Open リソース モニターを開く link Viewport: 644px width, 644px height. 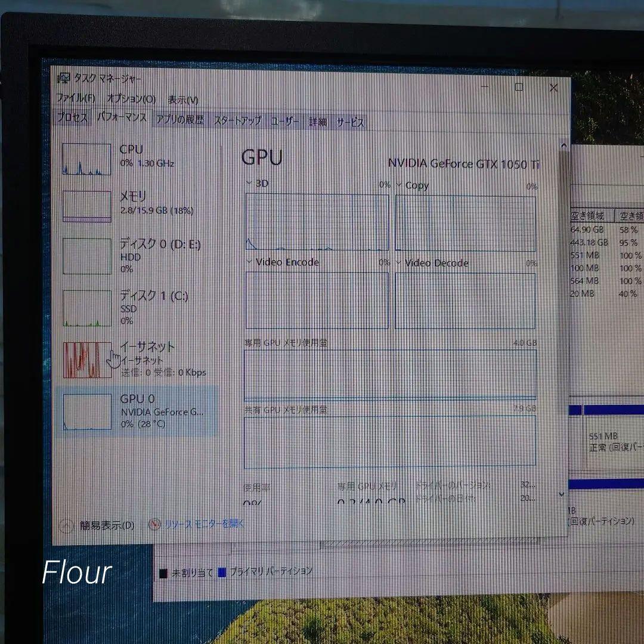203,524
